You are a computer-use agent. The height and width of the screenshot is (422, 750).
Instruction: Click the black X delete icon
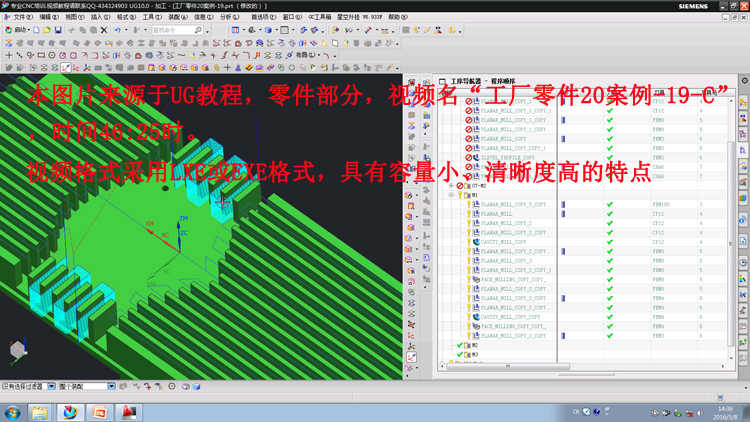point(104,30)
